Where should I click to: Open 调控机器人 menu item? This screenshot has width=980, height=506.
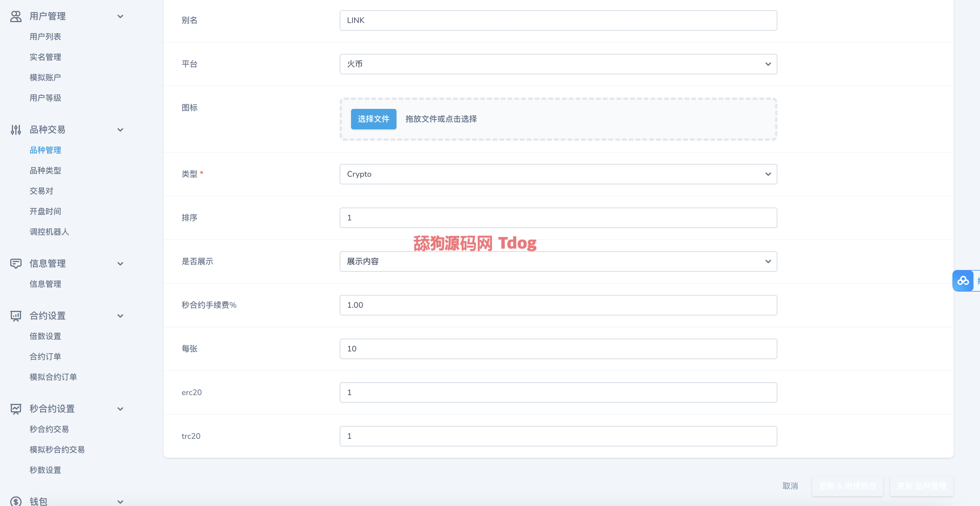(x=49, y=232)
